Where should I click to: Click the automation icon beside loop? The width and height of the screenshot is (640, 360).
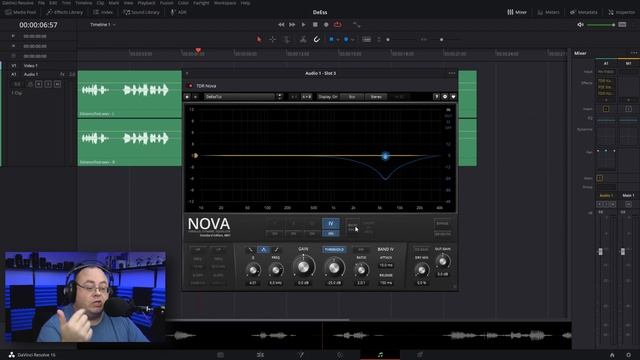point(357,25)
